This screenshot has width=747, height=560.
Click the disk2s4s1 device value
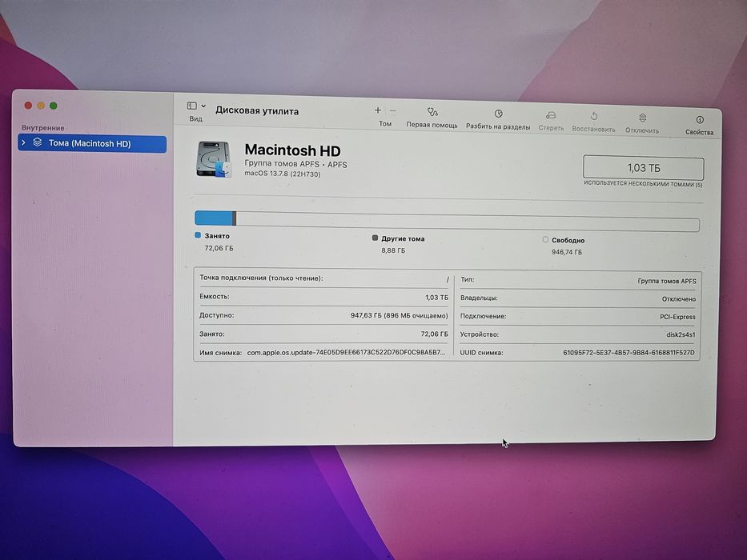coord(681,334)
